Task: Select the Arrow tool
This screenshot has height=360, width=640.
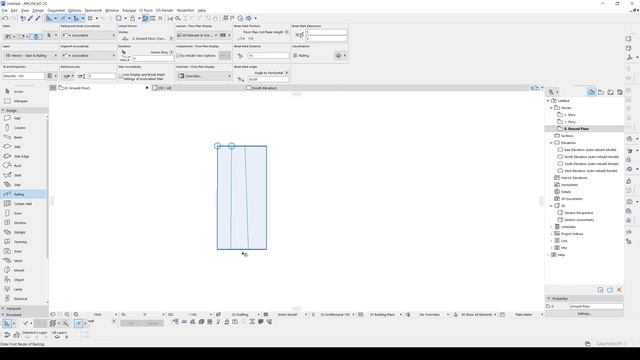Action: point(19,91)
